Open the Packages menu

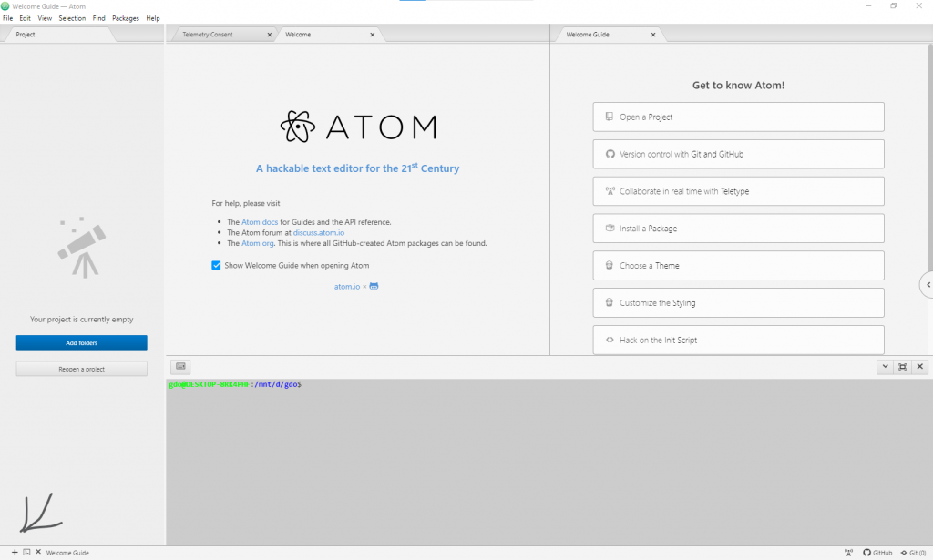tap(126, 18)
